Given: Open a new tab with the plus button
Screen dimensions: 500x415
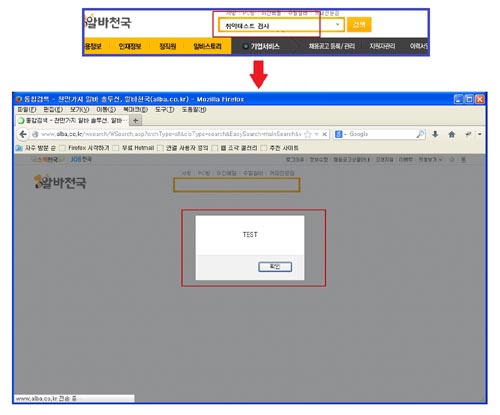Looking at the screenshot, I should 136,120.
